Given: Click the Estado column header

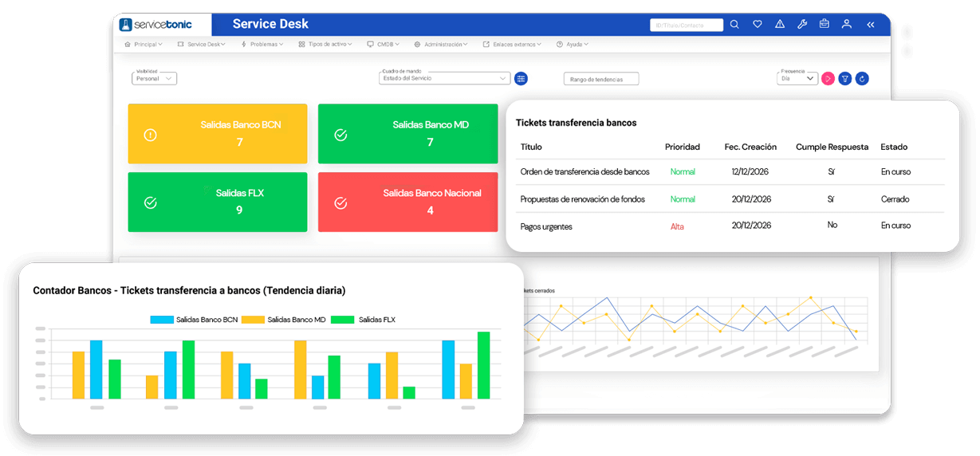Looking at the screenshot, I should point(894,147).
